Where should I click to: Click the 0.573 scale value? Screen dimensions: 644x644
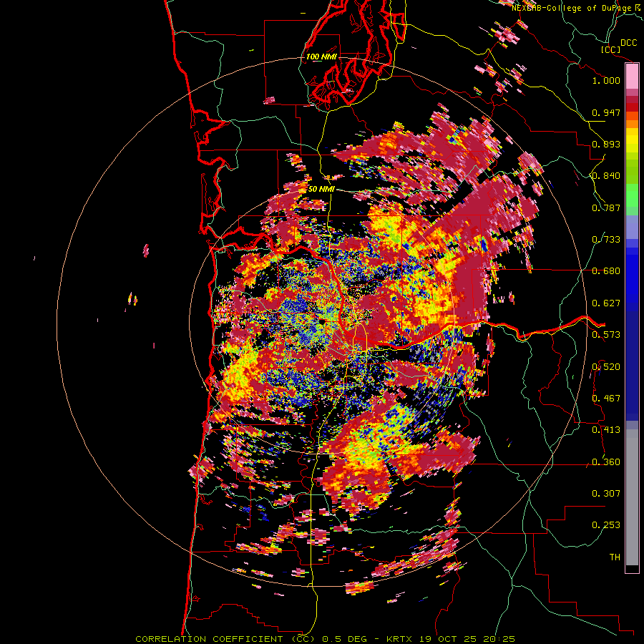point(606,335)
